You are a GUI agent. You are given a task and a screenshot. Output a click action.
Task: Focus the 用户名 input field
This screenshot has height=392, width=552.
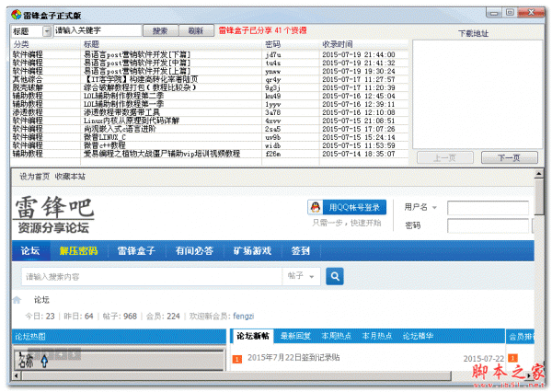point(488,208)
